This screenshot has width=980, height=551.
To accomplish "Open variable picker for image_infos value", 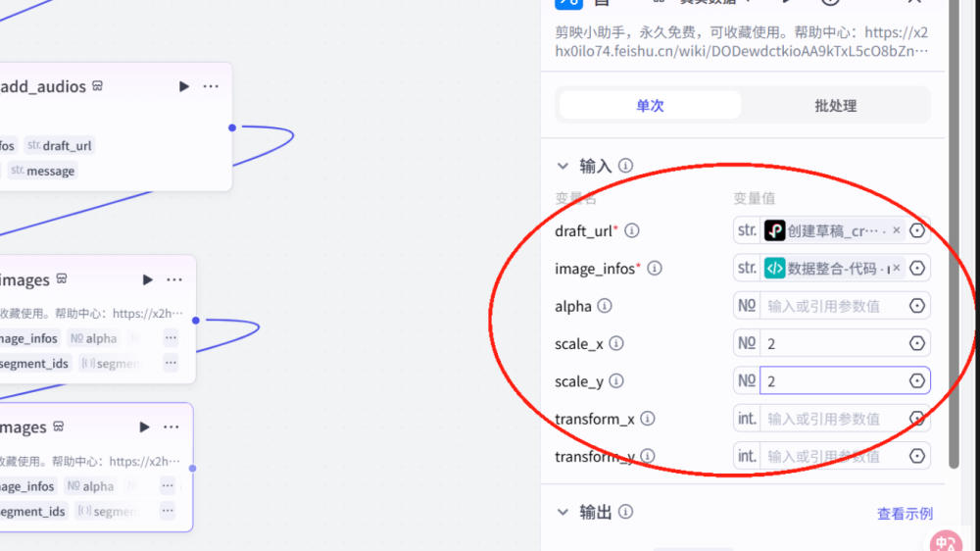I will (x=917, y=268).
